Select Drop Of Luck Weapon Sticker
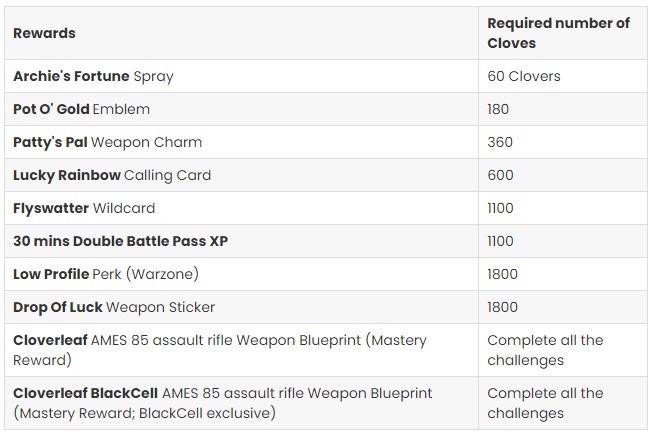The height and width of the screenshot is (435, 655). point(114,307)
